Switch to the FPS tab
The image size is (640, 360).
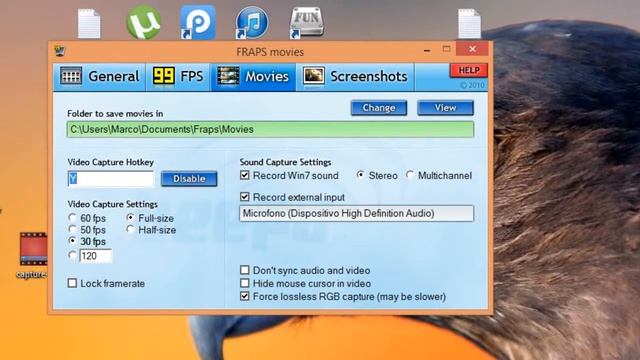(178, 77)
